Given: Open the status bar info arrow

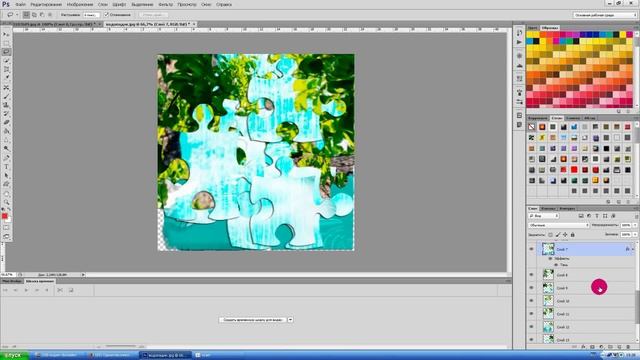Looking at the screenshot, I should (83, 275).
